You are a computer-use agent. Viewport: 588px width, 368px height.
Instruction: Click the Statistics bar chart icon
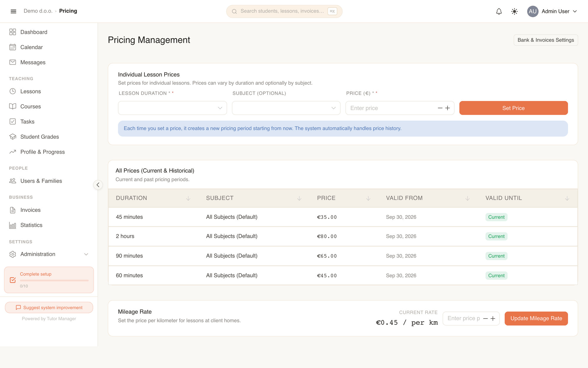click(x=13, y=225)
